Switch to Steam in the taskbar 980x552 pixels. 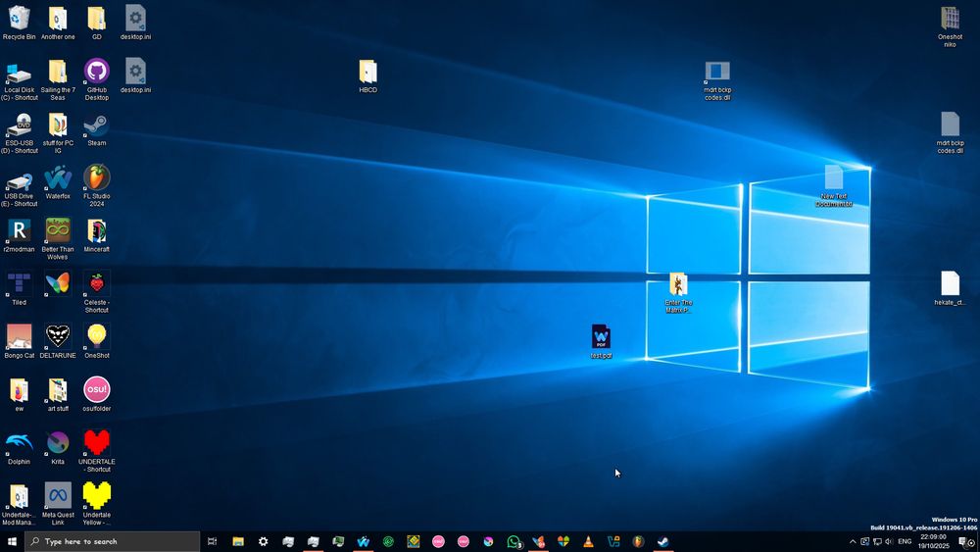[x=663, y=541]
